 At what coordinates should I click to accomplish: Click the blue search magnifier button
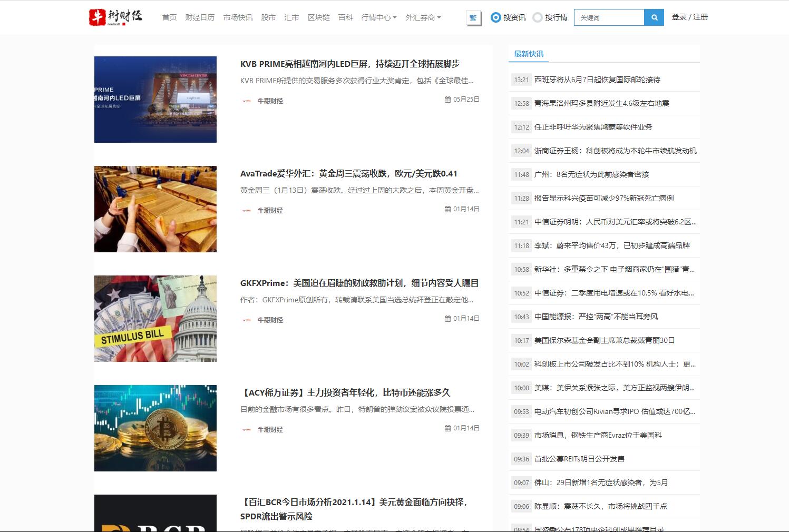pyautogui.click(x=654, y=17)
